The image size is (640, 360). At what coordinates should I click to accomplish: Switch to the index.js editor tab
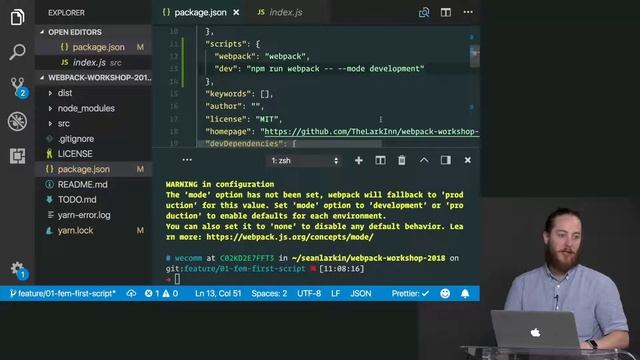pyautogui.click(x=280, y=13)
